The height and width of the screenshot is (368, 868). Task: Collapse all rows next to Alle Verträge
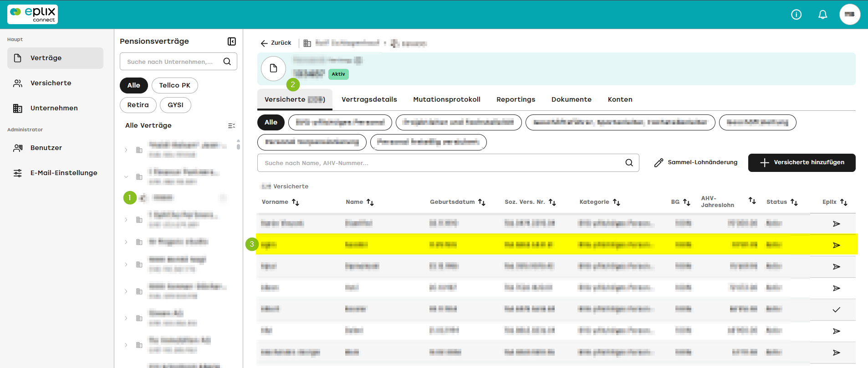point(231,125)
